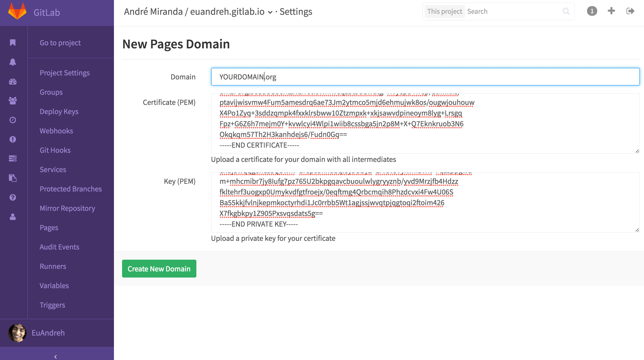The height and width of the screenshot is (360, 644).
Task: Open Groups in settings sidebar
Action: click(x=51, y=92)
